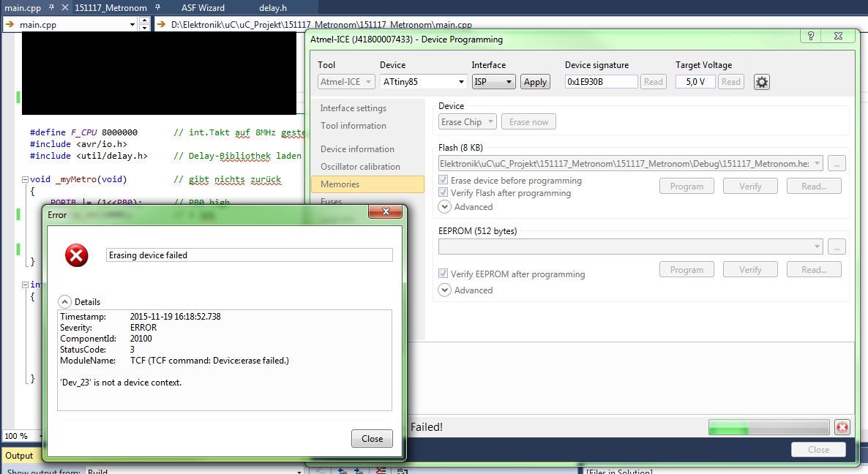Close the main.cpp editor tab
This screenshot has width=868, height=474.
pos(64,8)
